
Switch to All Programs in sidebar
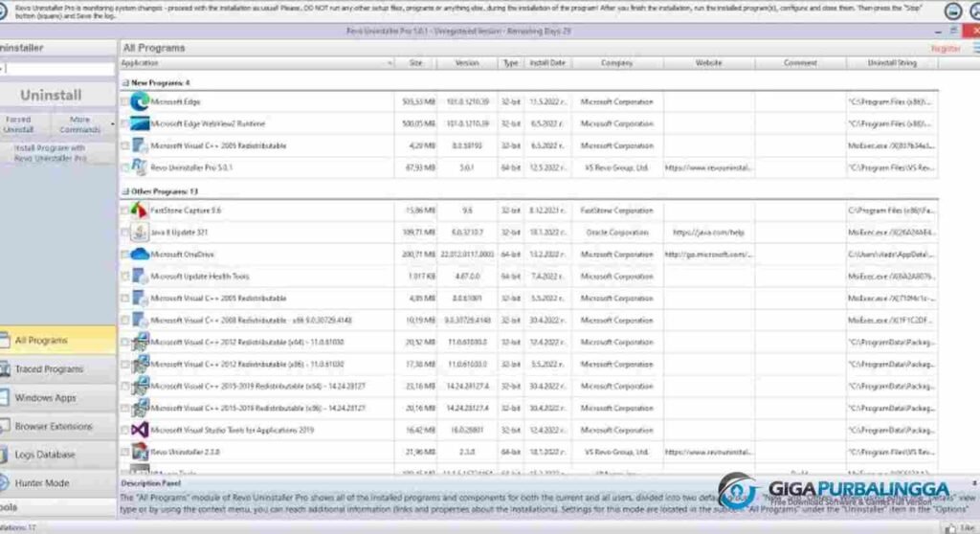pos(58,340)
